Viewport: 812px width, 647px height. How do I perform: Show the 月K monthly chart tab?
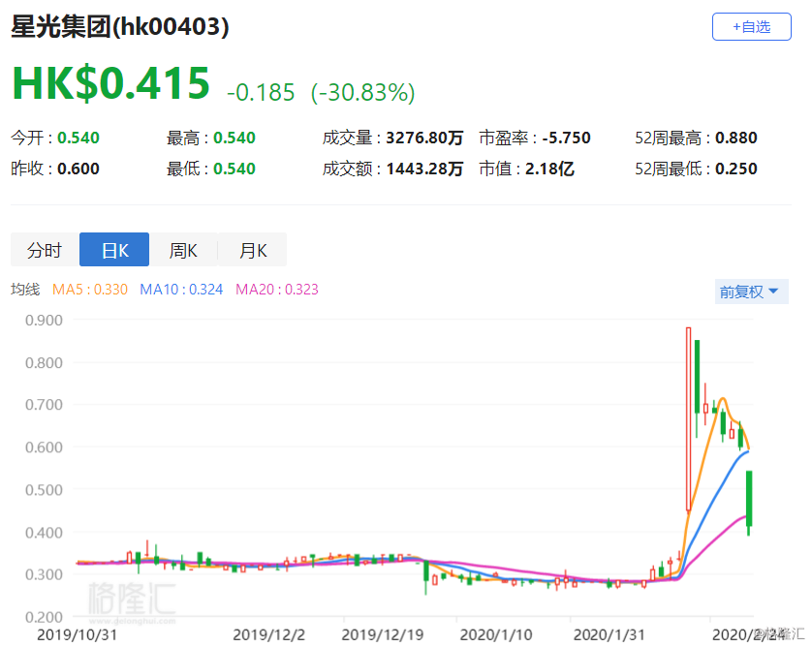pyautogui.click(x=252, y=250)
